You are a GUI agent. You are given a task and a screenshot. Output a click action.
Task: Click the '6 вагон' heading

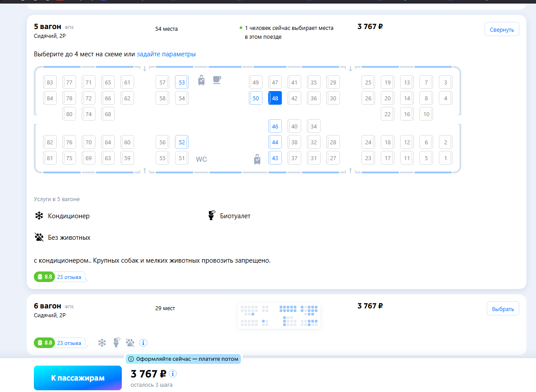(x=47, y=306)
